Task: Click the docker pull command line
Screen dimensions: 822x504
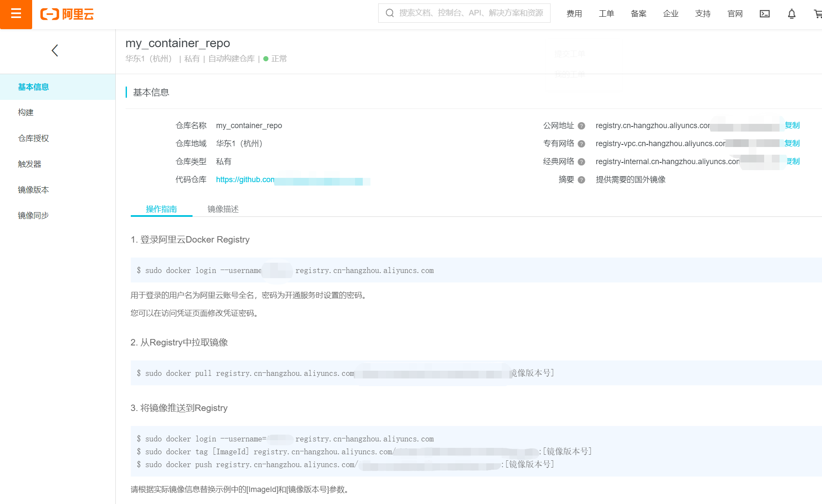Action: (x=345, y=373)
